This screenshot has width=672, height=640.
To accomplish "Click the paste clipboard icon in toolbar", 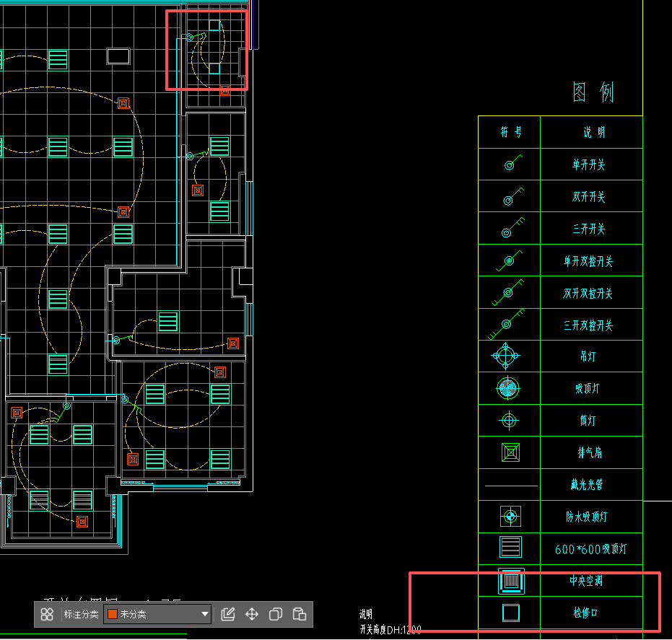I will (299, 614).
